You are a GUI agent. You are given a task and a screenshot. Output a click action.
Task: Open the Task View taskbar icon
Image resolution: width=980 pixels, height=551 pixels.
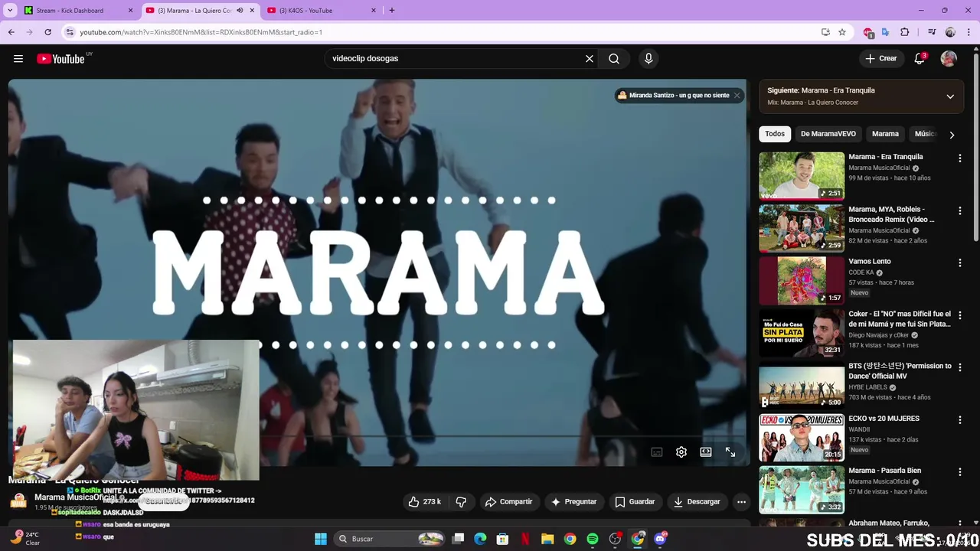coord(458,539)
